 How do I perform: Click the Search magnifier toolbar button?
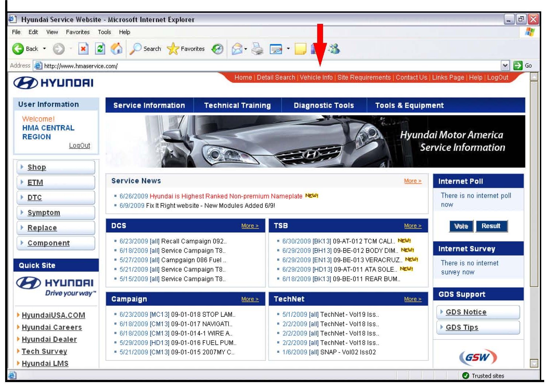click(x=146, y=49)
